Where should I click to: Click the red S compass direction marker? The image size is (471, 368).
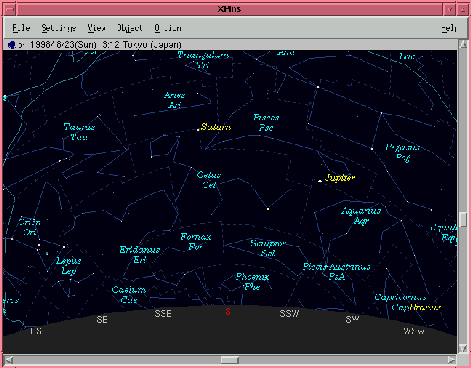coord(228,311)
